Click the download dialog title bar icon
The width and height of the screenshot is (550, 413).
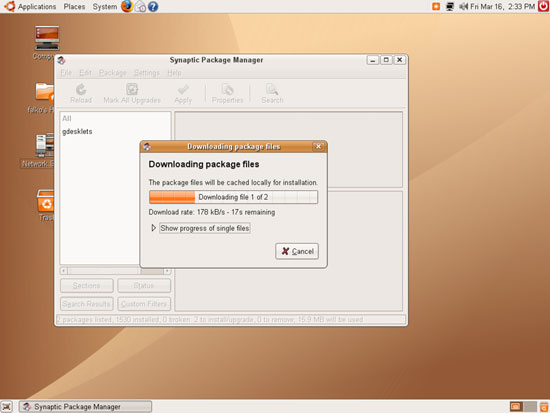(x=147, y=147)
